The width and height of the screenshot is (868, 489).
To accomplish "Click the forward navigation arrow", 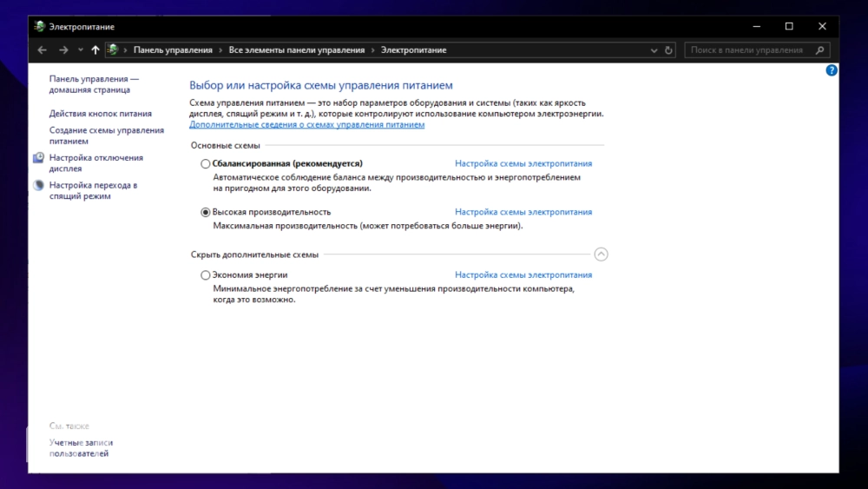I will point(63,50).
